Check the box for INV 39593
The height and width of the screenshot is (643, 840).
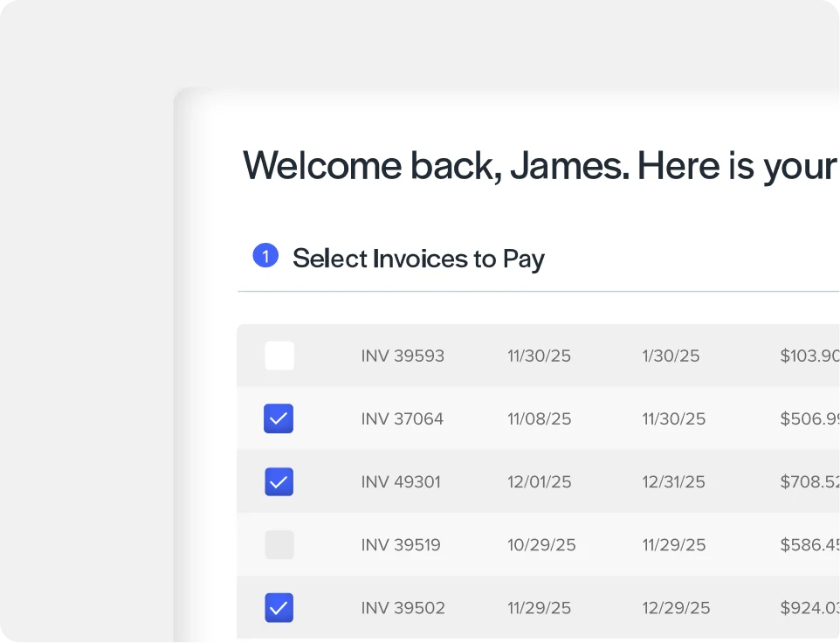(279, 356)
